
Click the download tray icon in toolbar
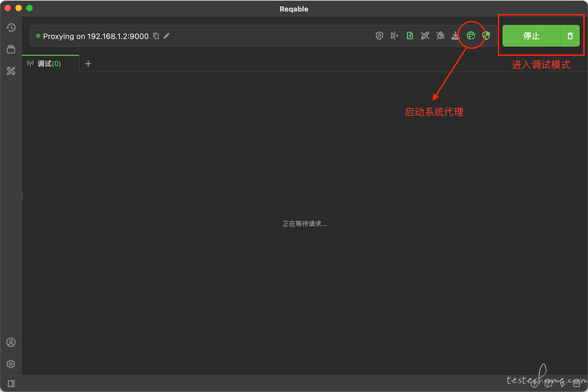point(455,35)
